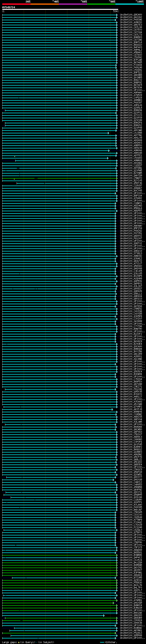Select hit label UniRef100_A8HS48
Image resolution: width=146 pixels, height=644 pixels.
point(131,153)
